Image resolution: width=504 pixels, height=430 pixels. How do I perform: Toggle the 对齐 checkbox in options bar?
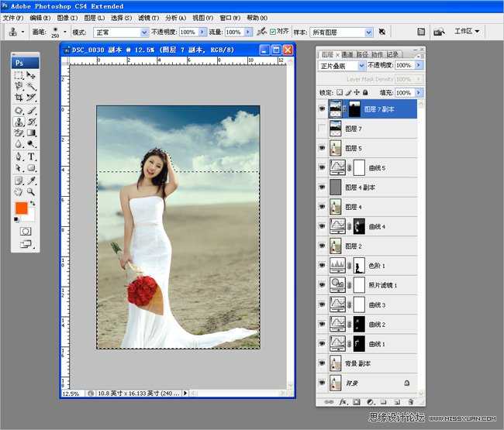[272, 32]
